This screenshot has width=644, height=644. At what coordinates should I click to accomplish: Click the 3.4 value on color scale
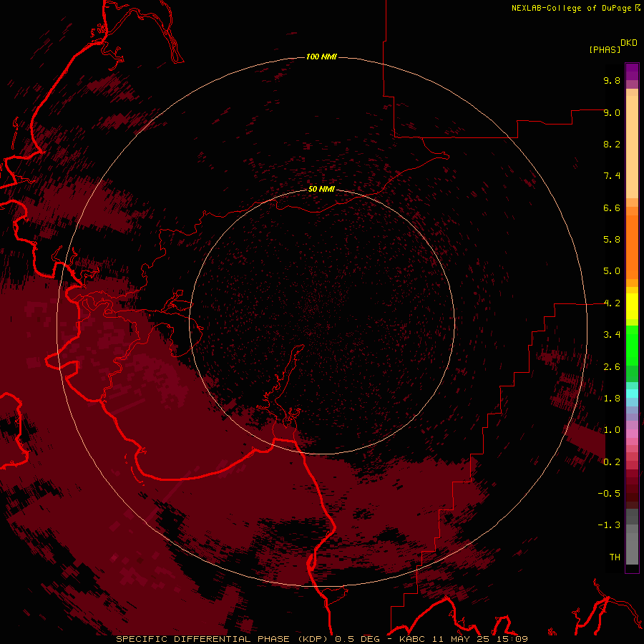click(x=612, y=335)
